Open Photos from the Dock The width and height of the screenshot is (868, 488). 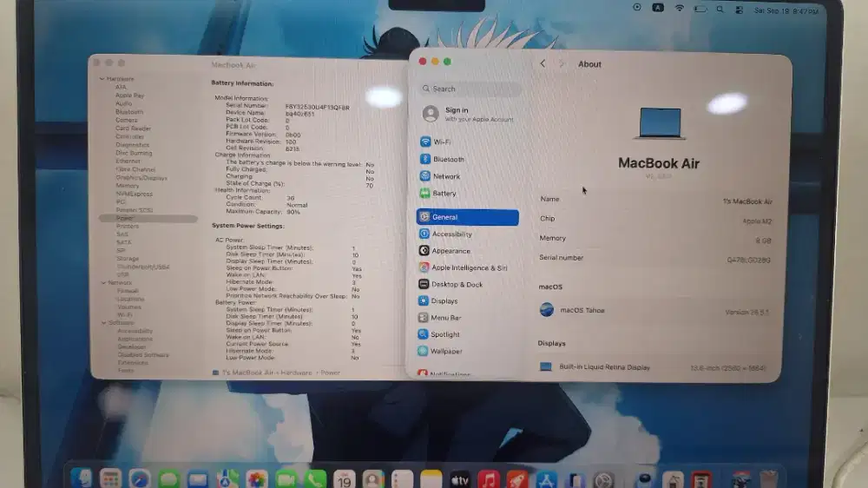pos(257,479)
